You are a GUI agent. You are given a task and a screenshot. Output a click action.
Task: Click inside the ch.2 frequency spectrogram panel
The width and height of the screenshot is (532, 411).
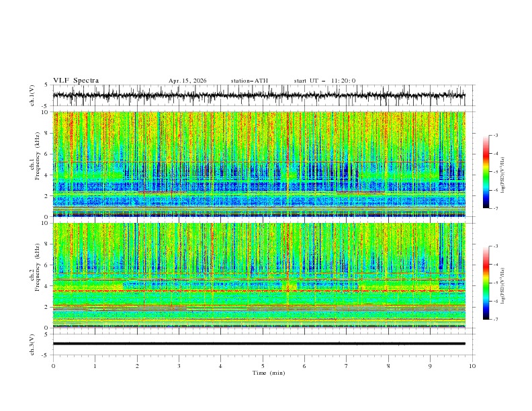click(x=259, y=275)
